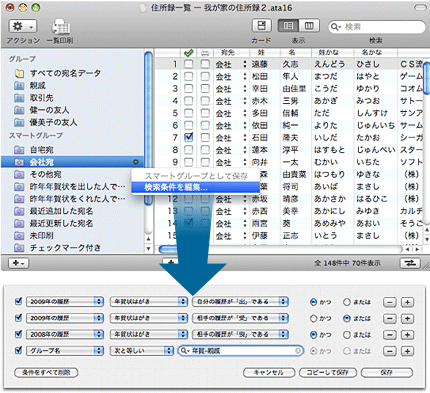Viewport: 430px width, 393px height.
Task: Choose 検索条件を編集... from context menu
Action: 195,187
